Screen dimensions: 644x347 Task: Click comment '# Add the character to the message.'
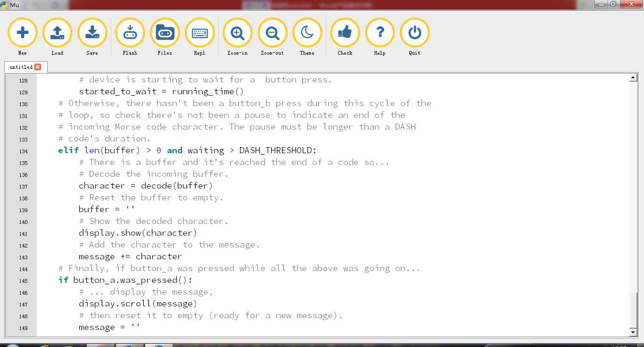click(x=169, y=245)
